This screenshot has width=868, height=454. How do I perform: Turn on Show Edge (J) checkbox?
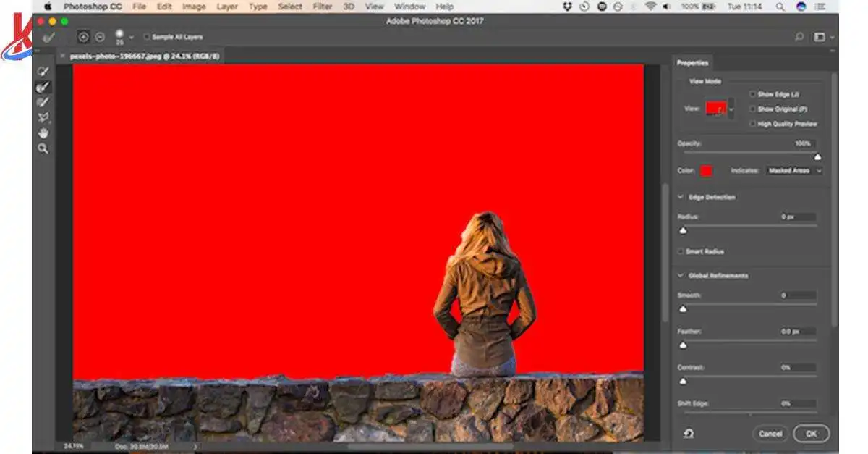pos(753,94)
